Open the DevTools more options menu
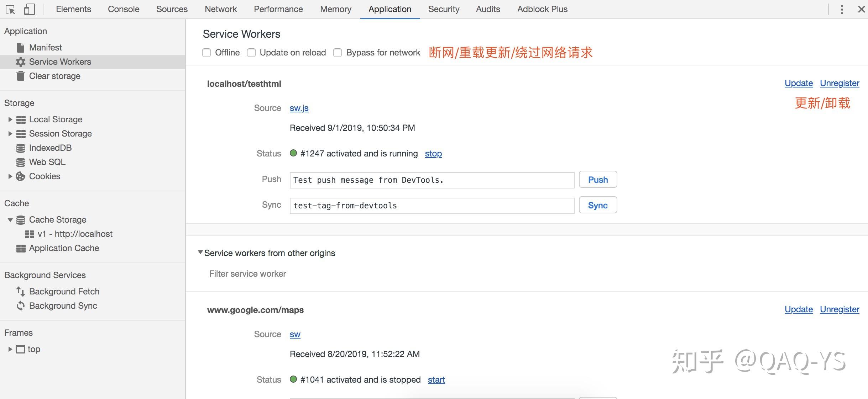Image resolution: width=868 pixels, height=399 pixels. tap(842, 9)
